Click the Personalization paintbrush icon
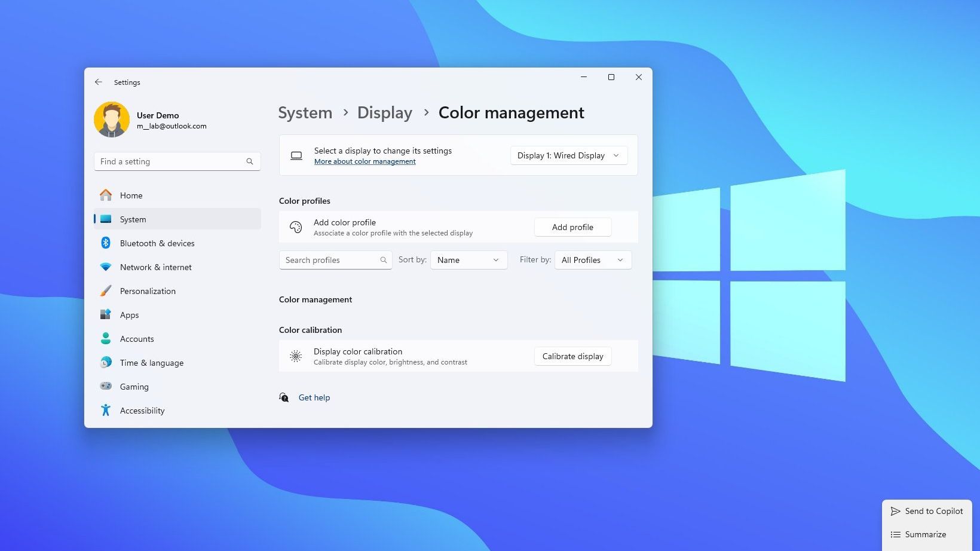The width and height of the screenshot is (980, 551). [x=106, y=291]
